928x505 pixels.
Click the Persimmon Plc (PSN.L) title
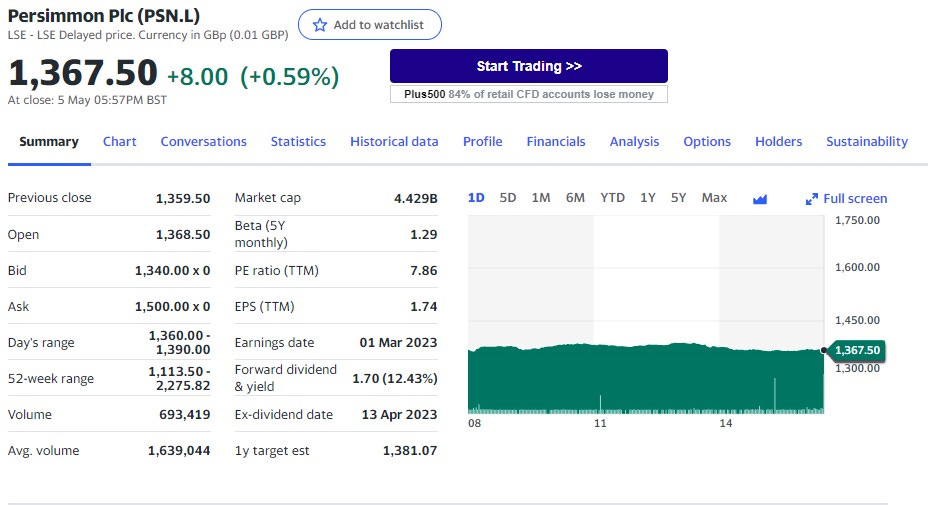[x=104, y=16]
